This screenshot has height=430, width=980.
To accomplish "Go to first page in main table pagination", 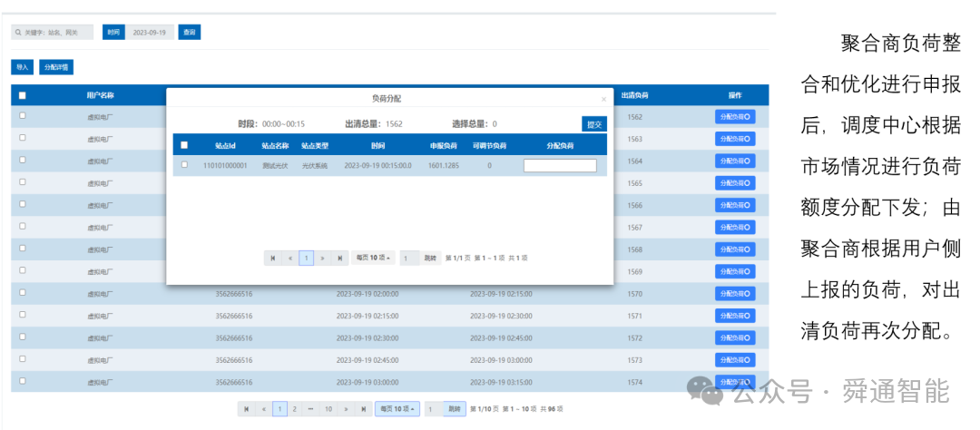I will click(x=246, y=409).
